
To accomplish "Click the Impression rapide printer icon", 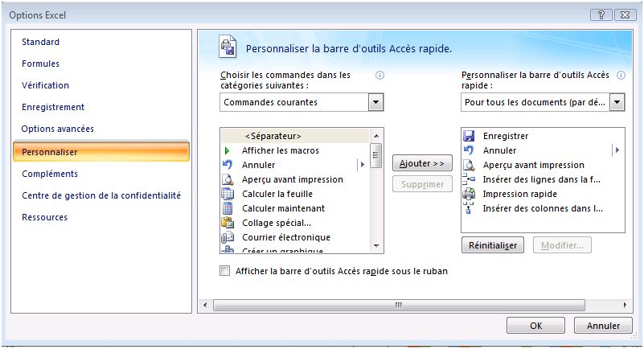I will (x=469, y=194).
